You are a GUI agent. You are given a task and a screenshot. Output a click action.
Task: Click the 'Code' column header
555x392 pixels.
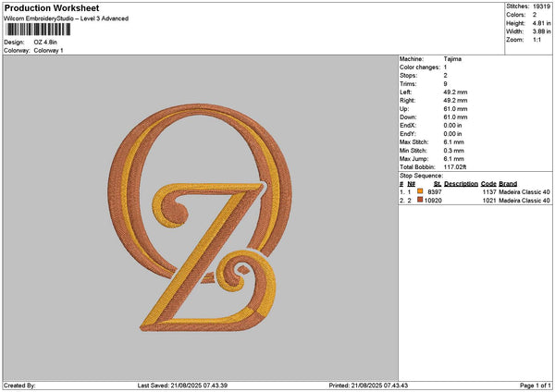click(488, 184)
